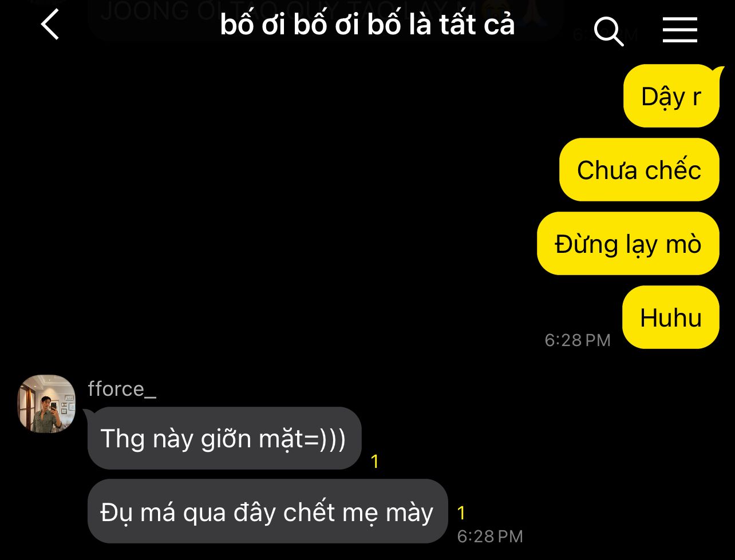735x560 pixels.
Task: Tap the 6:28 PM timestamp under fforce_ messages
Action: click(x=490, y=537)
